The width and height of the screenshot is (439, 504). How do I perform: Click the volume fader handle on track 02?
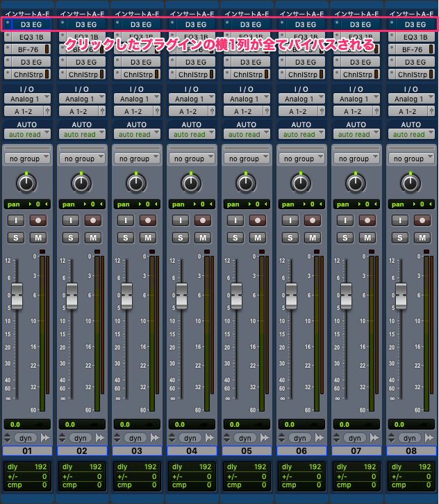pos(72,295)
